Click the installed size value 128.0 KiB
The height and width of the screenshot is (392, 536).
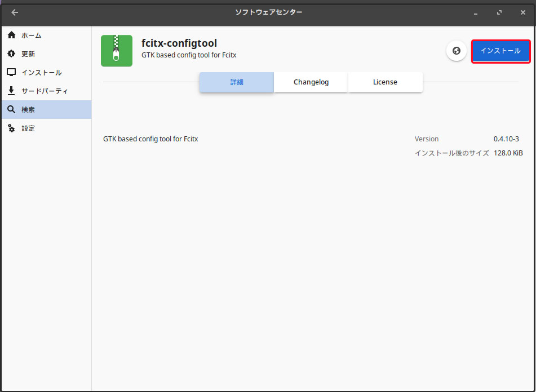(x=508, y=153)
